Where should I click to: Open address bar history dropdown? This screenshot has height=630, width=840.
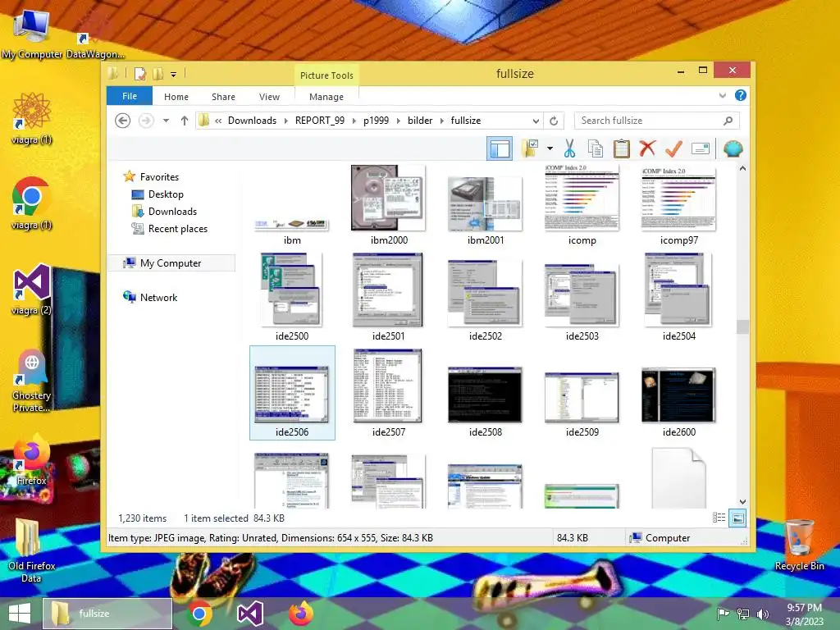(x=536, y=121)
